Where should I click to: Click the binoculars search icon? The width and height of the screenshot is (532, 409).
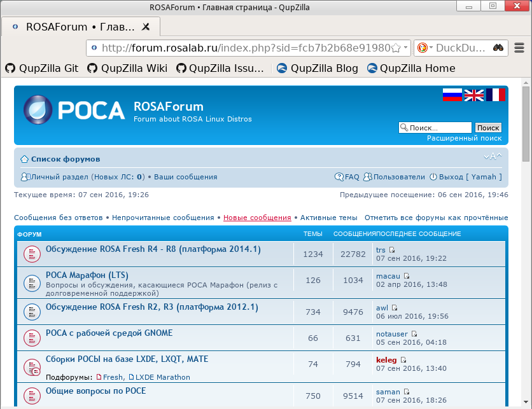[x=498, y=48]
